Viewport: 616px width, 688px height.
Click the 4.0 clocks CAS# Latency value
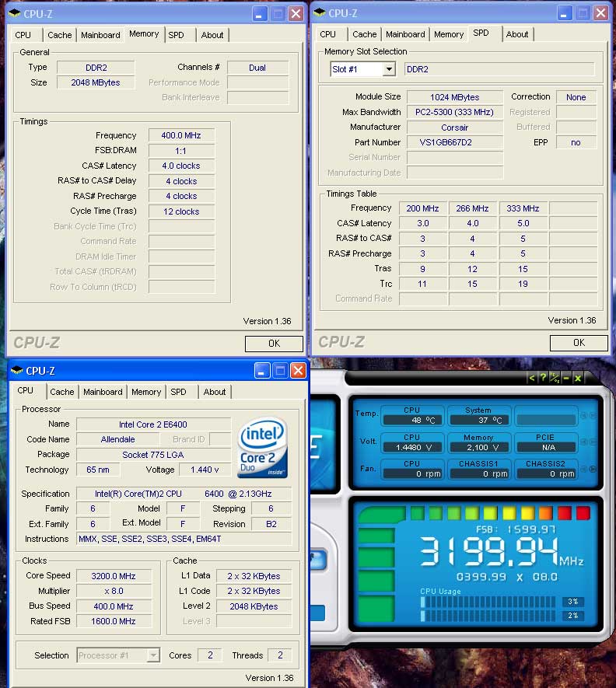point(181,166)
